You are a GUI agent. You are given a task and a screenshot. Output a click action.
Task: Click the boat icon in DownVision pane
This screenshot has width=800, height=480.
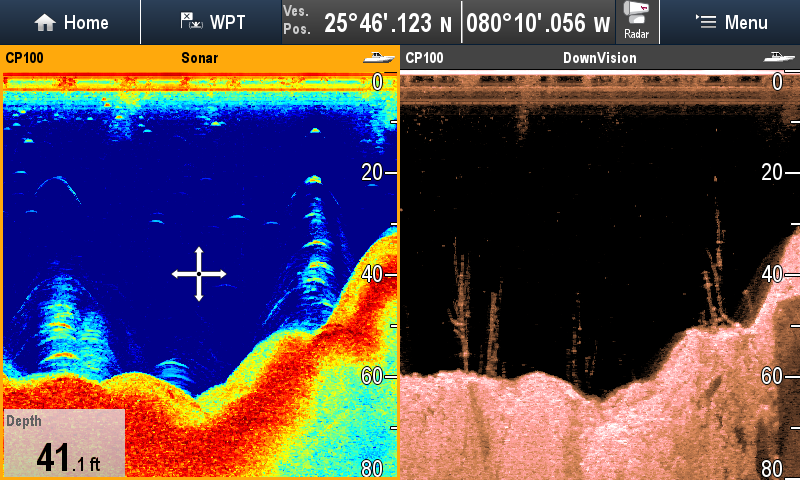point(779,58)
